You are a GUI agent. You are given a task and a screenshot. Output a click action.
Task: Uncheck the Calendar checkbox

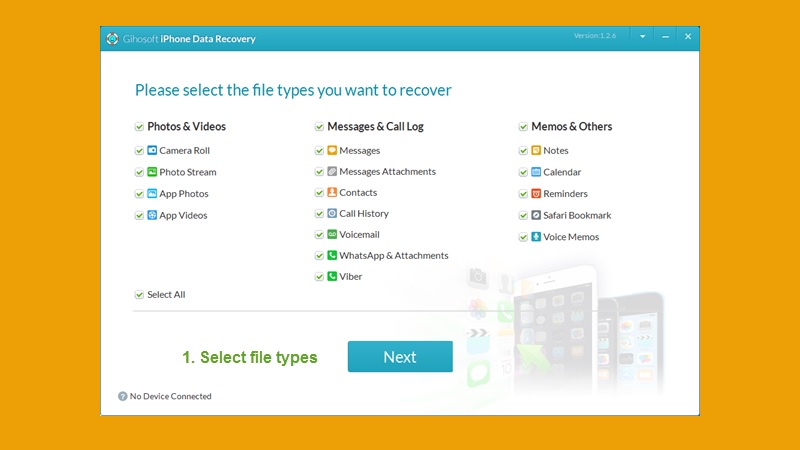click(x=523, y=172)
